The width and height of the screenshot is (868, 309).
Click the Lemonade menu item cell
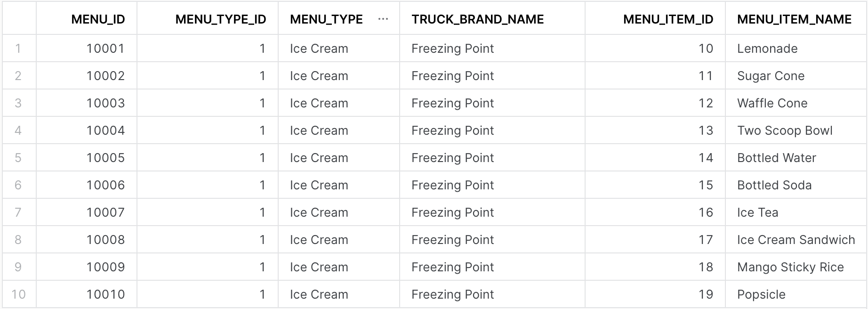coord(767,49)
